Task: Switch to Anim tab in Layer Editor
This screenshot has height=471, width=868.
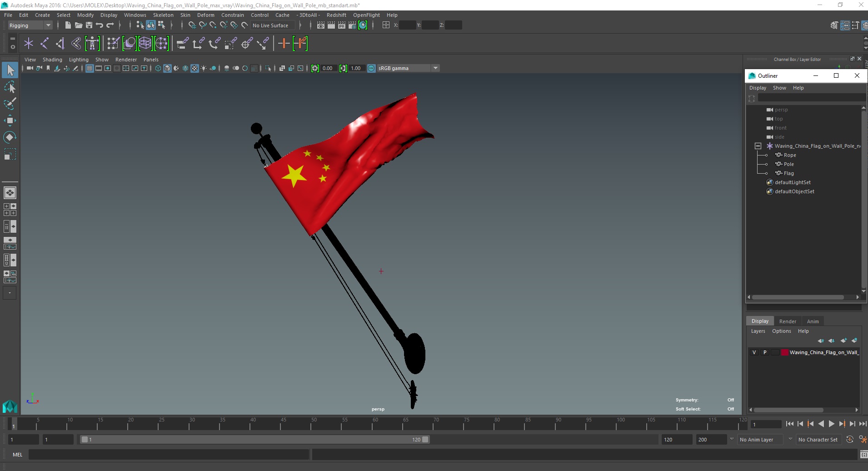Action: [813, 321]
